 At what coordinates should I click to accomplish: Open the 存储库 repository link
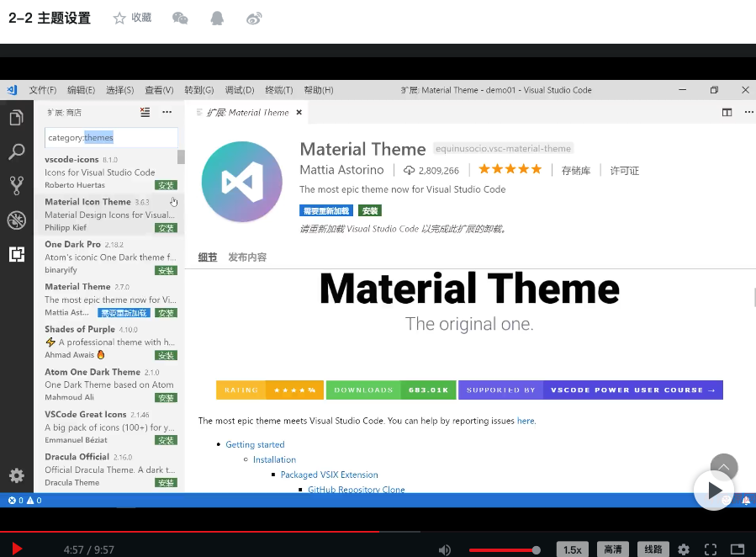pos(576,170)
